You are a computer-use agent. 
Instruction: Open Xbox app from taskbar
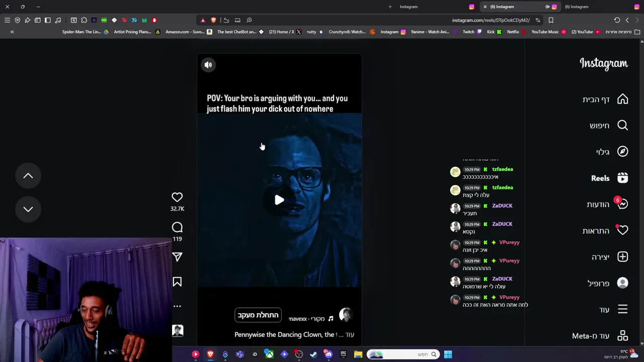pyautogui.click(x=269, y=354)
